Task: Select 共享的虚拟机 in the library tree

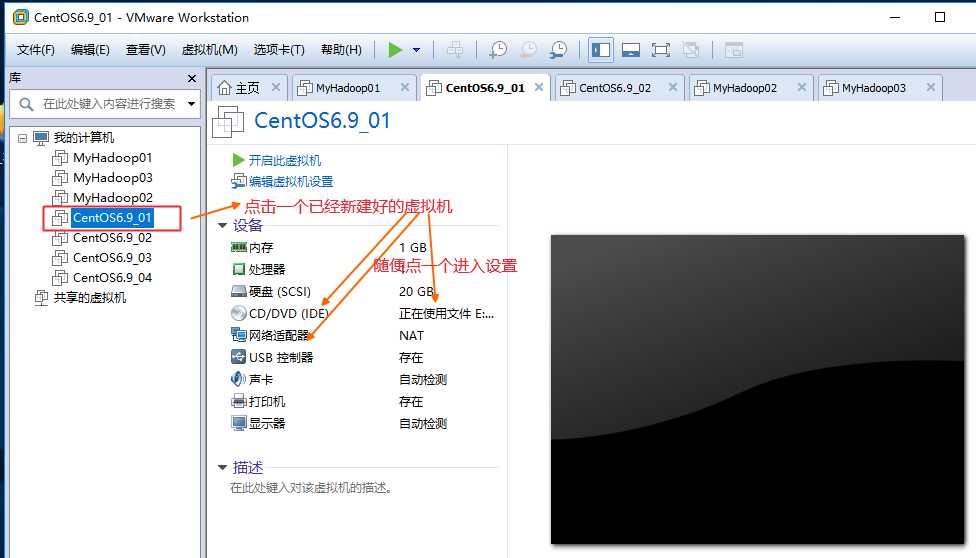Action: point(90,297)
